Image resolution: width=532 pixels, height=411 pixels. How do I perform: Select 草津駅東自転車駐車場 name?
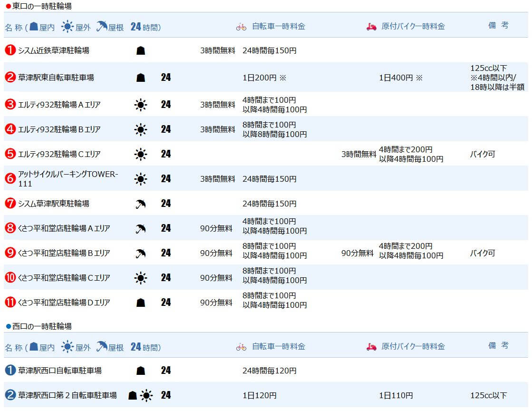pyautogui.click(x=56, y=78)
